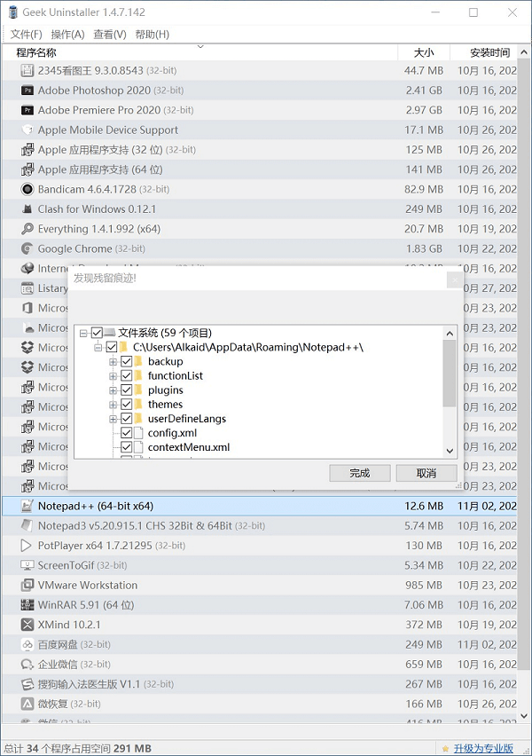532x756 pixels.
Task: Click the WinRAR 5.91 icon
Action: click(x=28, y=605)
